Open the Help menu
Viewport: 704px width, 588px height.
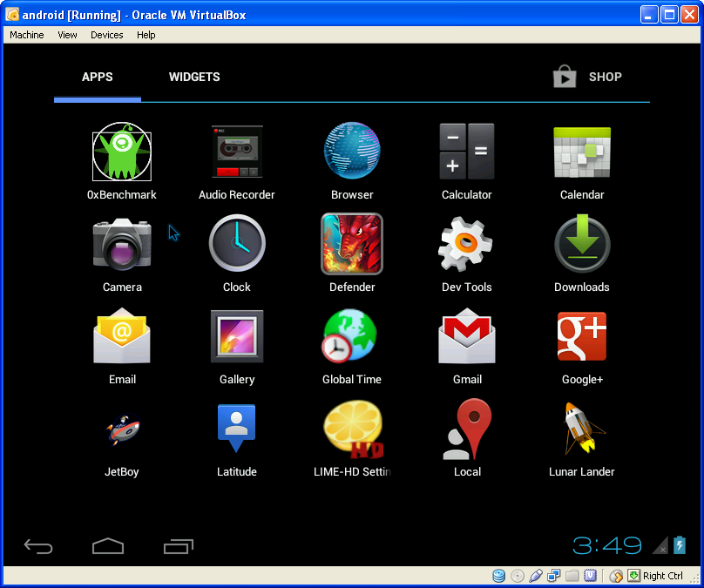coord(146,35)
